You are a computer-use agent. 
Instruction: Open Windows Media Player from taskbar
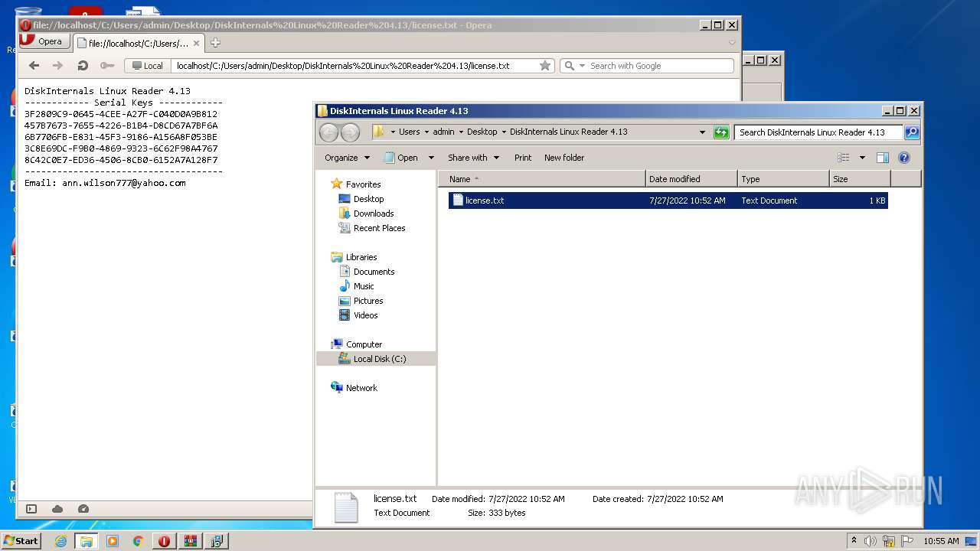[113, 541]
